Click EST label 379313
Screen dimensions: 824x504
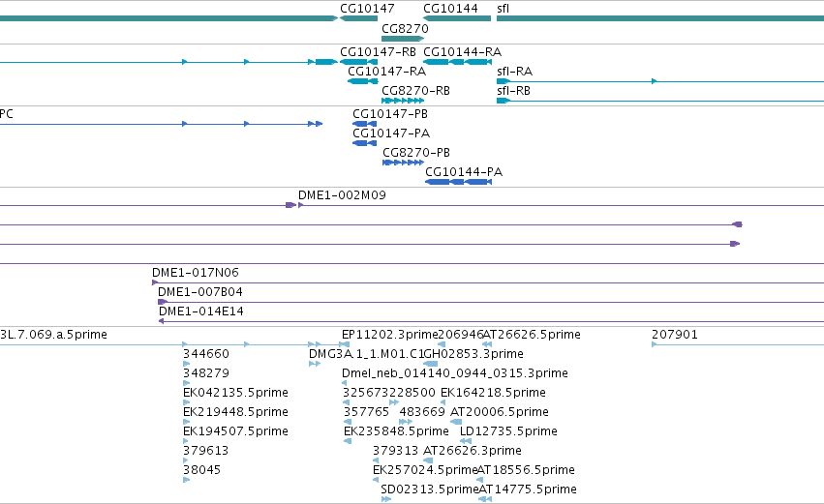click(395, 451)
